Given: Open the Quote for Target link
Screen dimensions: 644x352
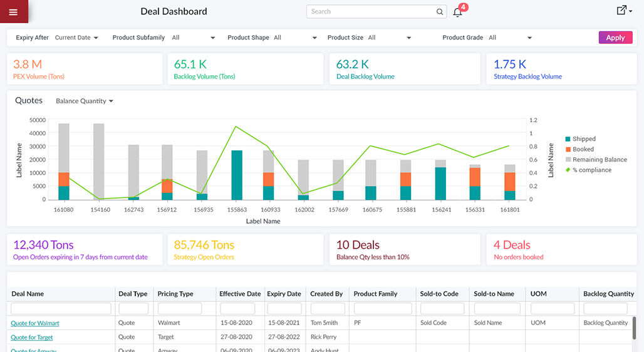Looking at the screenshot, I should 32,338.
